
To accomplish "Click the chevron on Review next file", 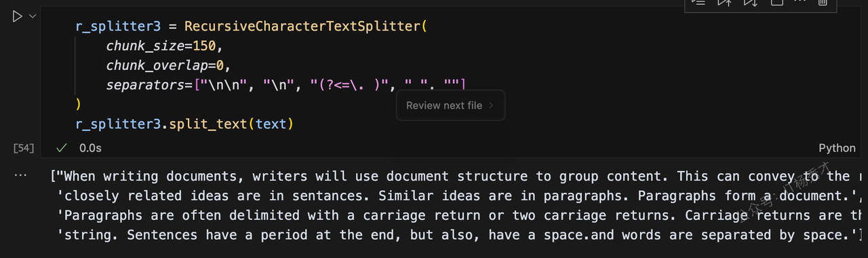I will tap(491, 105).
